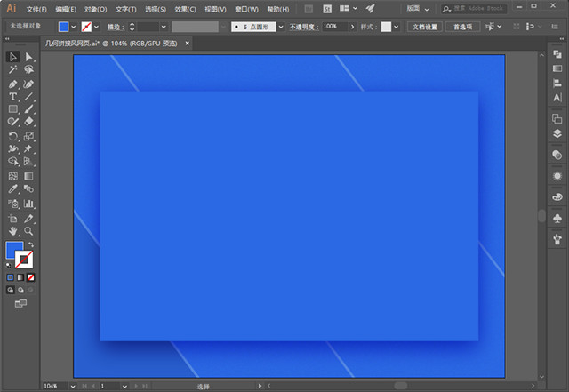Image resolution: width=569 pixels, height=392 pixels.
Task: Select the Pen tool
Action: [x=13, y=84]
